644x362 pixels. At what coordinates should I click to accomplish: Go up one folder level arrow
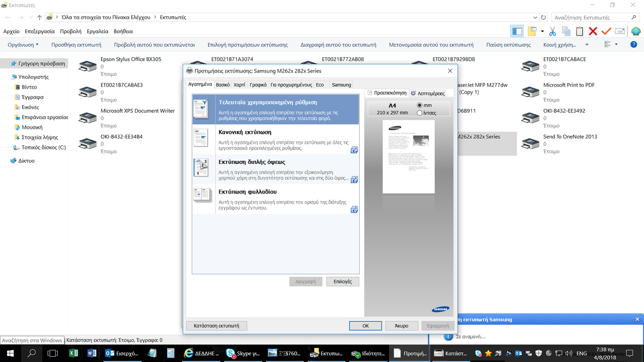40,17
